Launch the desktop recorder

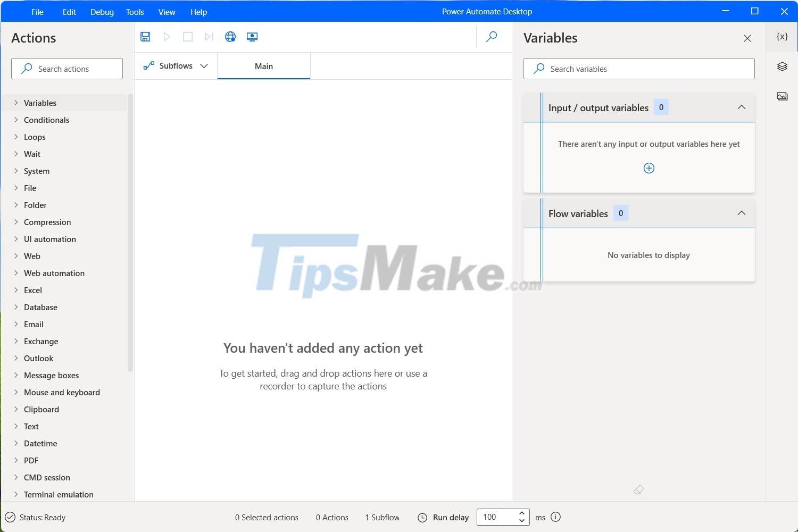tap(252, 36)
